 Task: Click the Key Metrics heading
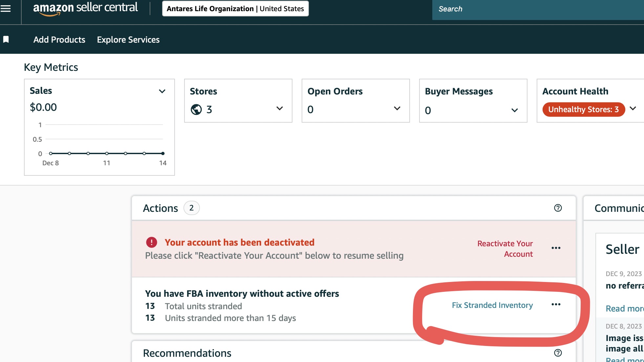click(x=51, y=67)
